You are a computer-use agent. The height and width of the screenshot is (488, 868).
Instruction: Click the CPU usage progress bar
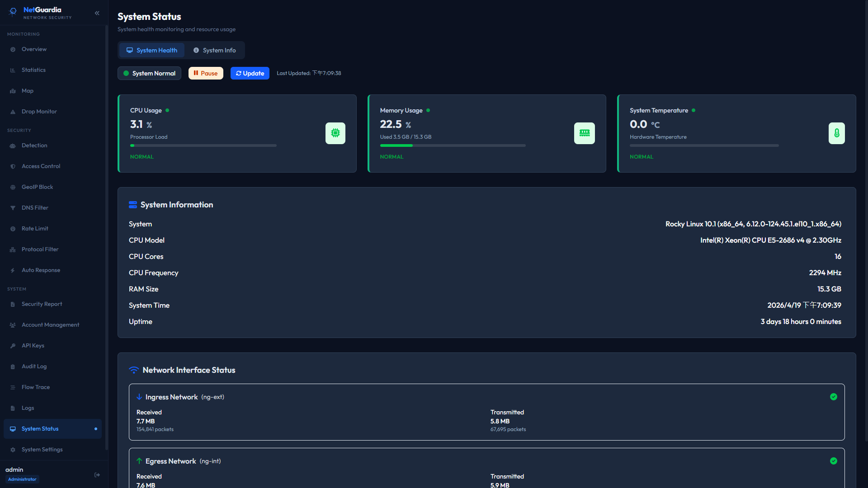(x=203, y=145)
